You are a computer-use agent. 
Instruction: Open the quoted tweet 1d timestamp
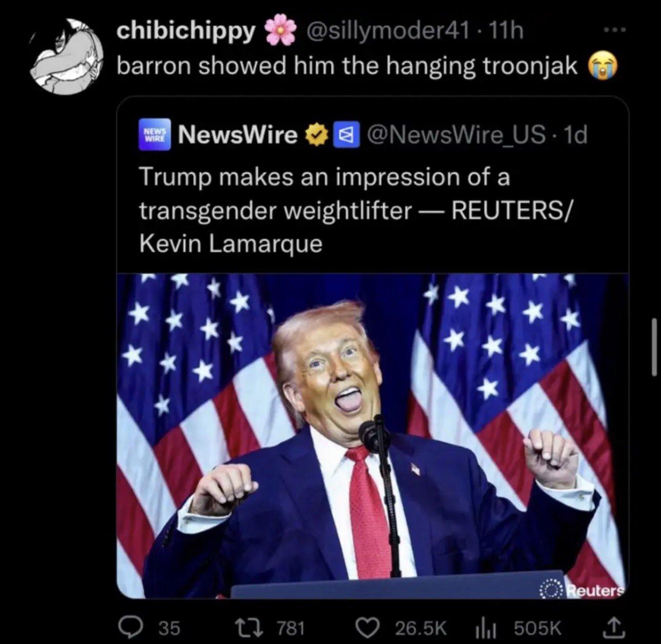coord(574,135)
